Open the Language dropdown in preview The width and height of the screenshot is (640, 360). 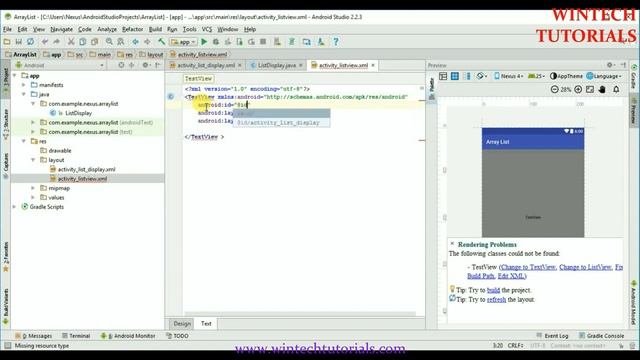[604, 76]
